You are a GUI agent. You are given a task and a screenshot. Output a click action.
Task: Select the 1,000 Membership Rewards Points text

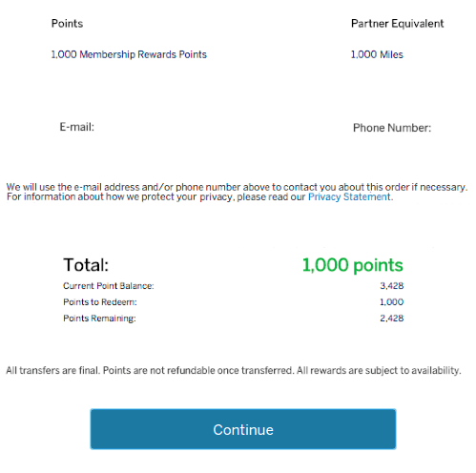click(x=129, y=54)
